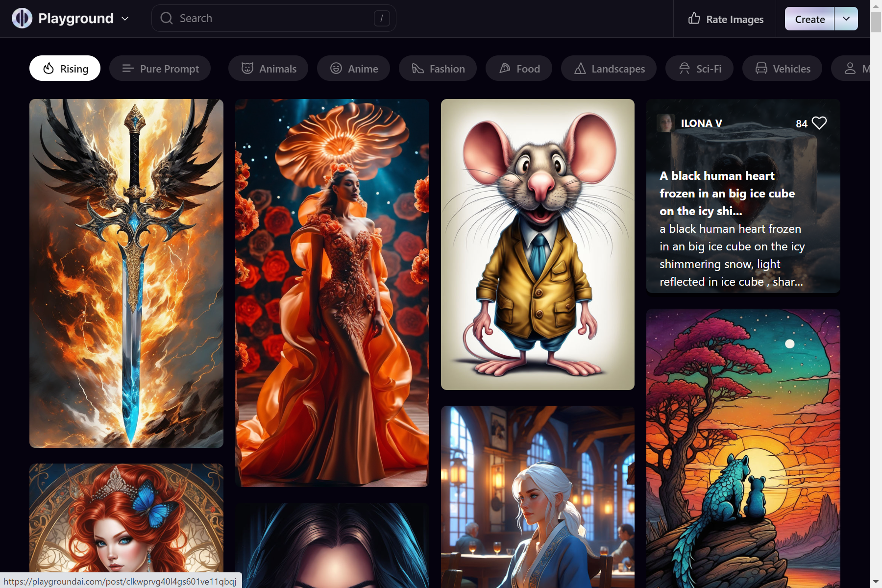Click the shoe icon on Fashion
The image size is (882, 588).
(417, 68)
